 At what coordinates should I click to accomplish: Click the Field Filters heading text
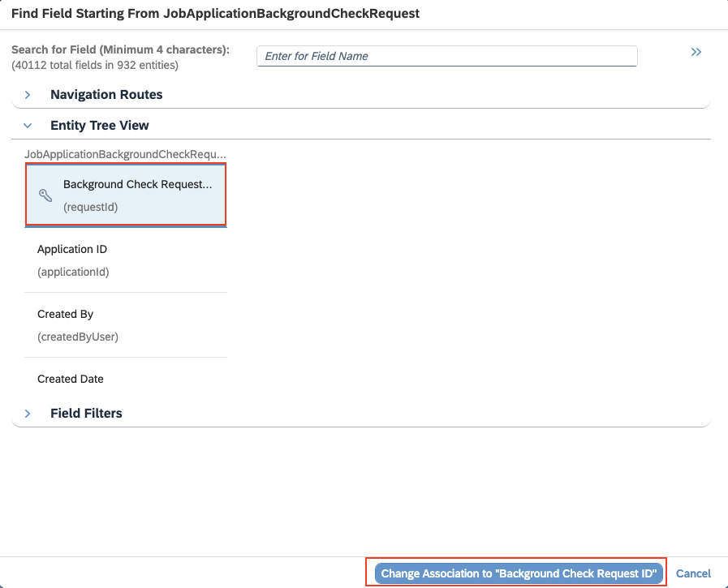(86, 414)
